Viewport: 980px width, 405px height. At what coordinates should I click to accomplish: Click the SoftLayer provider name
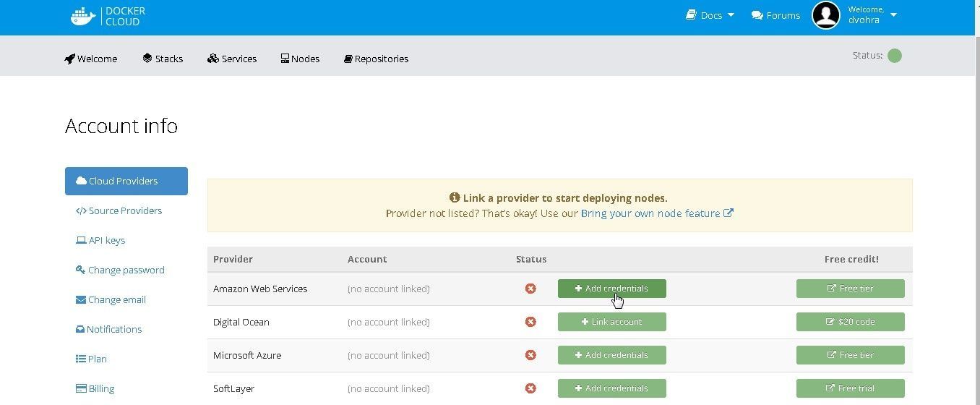[233, 388]
